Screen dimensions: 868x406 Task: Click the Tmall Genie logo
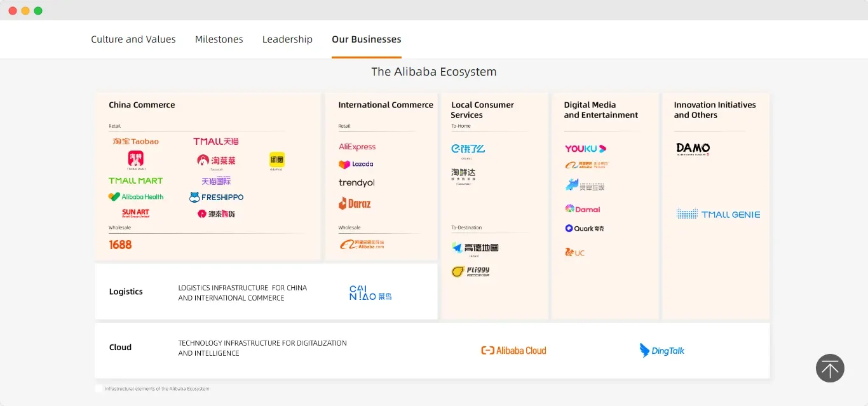[x=717, y=213]
